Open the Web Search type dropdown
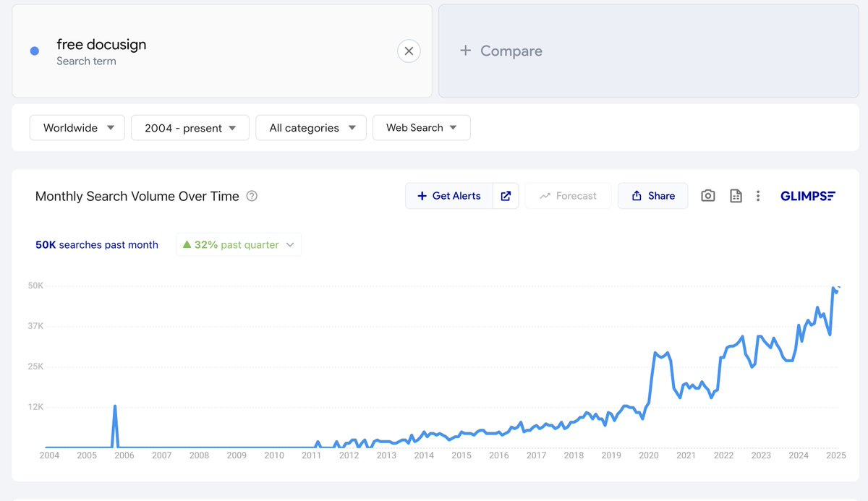868x501 pixels. click(421, 128)
